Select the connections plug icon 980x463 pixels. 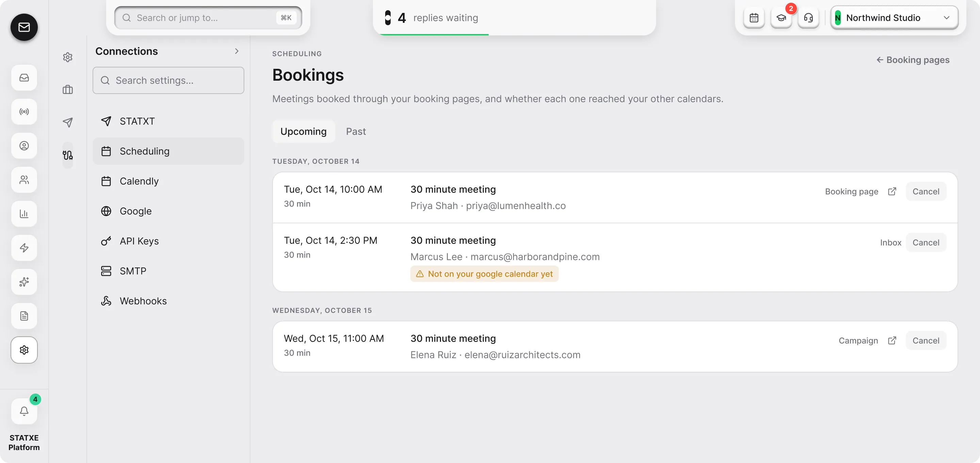68,155
